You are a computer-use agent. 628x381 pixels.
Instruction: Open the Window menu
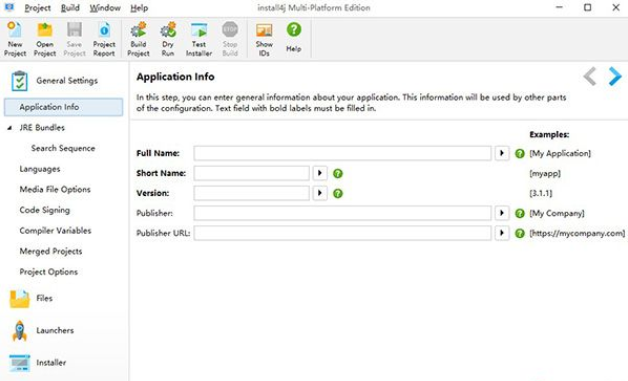point(105,8)
